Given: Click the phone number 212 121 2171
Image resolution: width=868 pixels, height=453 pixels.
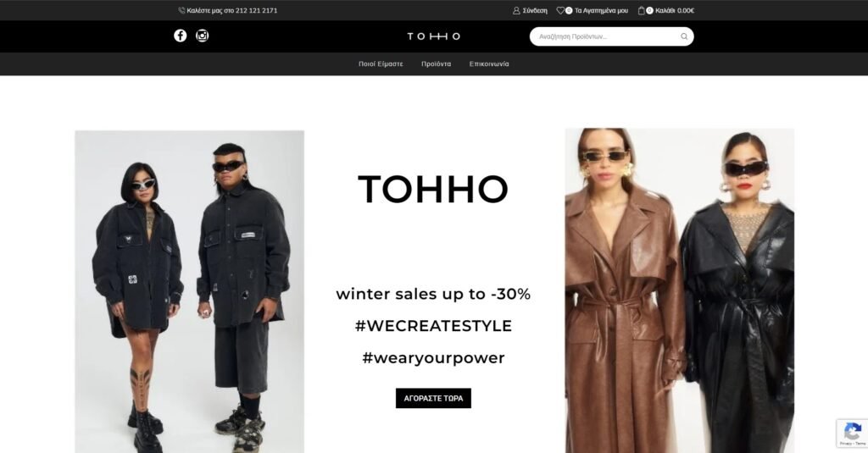Looking at the screenshot, I should tap(256, 10).
